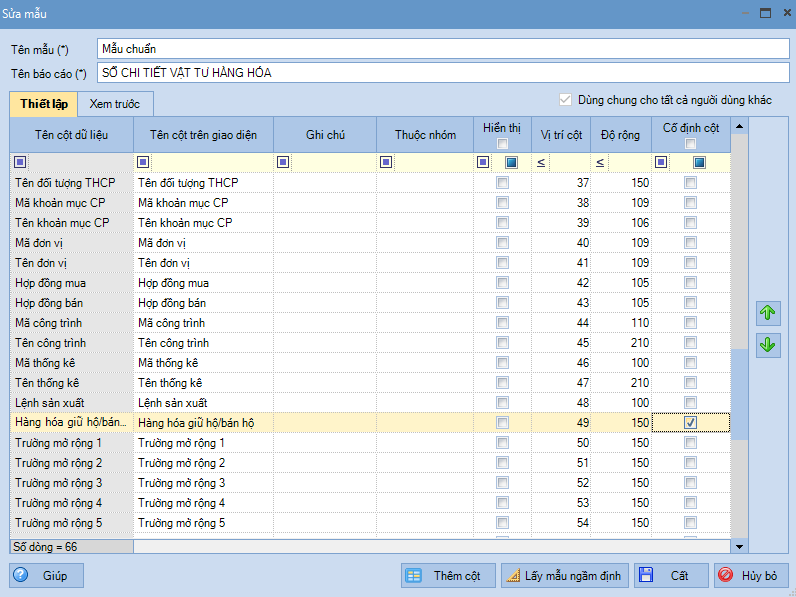The image size is (796, 597).
Task: Click the blue filter value box under Hiển thị
Action: (x=511, y=162)
